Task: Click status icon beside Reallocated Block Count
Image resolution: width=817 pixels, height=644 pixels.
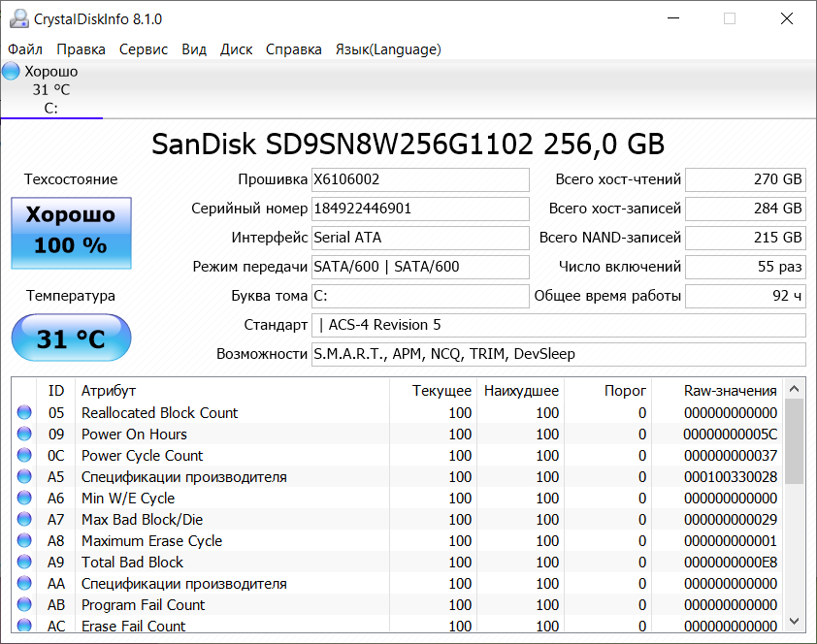Action: coord(24,413)
